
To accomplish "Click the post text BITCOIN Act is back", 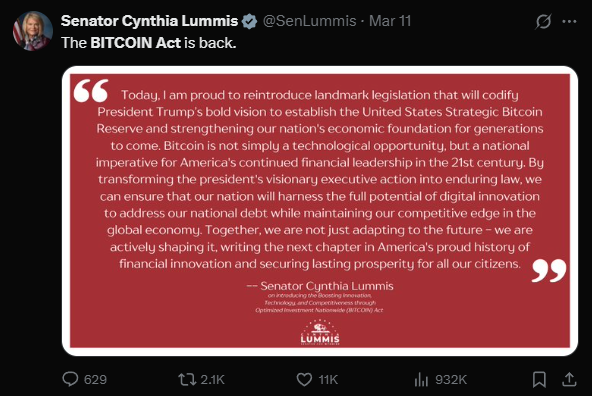I will (163, 43).
